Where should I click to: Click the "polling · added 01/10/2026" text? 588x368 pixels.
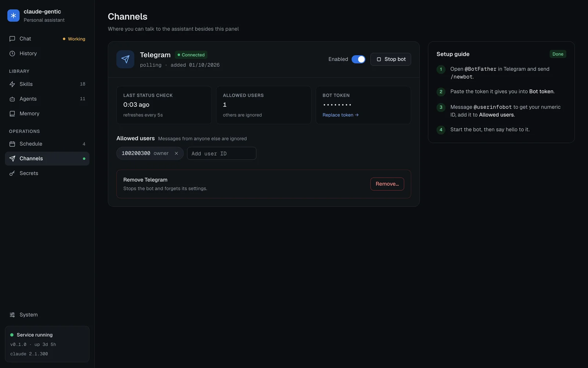click(180, 65)
